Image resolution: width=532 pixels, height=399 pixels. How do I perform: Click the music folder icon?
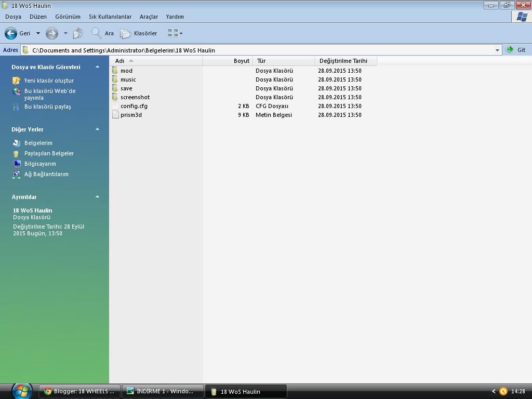pyautogui.click(x=115, y=79)
